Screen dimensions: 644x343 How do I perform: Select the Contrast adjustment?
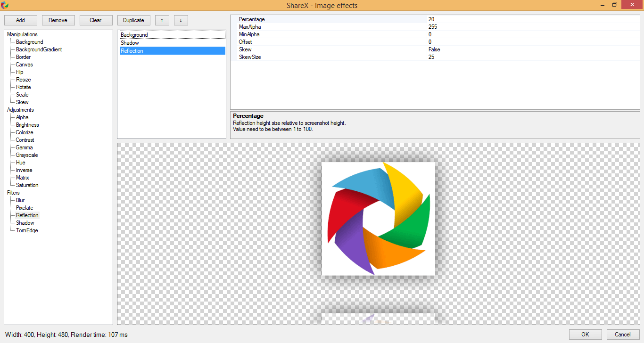(25, 140)
